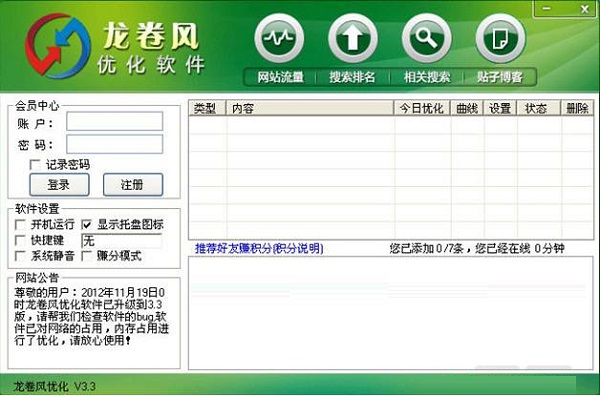Click the 设置 column header

point(500,108)
